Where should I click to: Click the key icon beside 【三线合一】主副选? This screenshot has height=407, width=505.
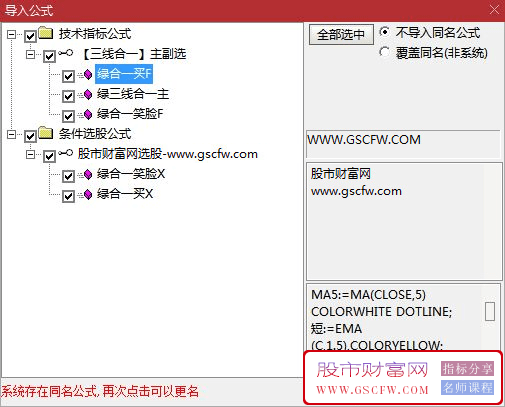pyautogui.click(x=65, y=53)
